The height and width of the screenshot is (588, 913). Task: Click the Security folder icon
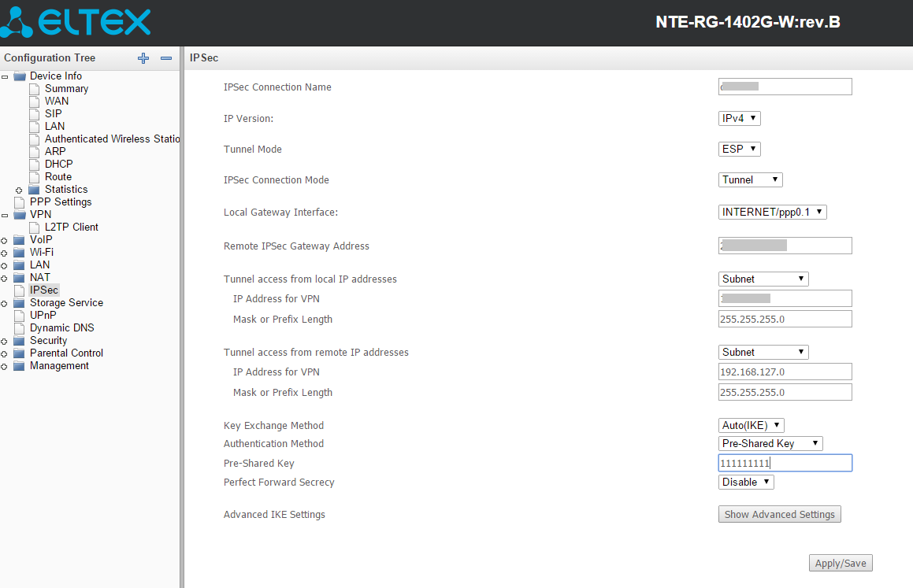coord(20,341)
